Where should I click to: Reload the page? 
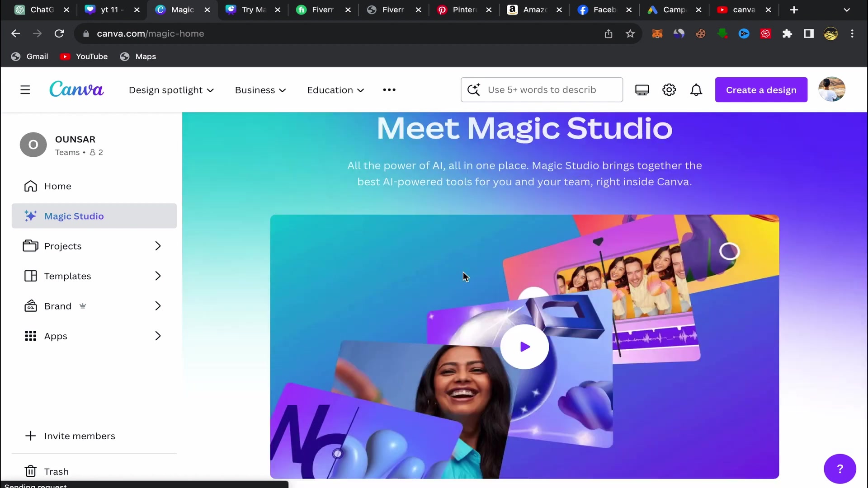pos(59,33)
